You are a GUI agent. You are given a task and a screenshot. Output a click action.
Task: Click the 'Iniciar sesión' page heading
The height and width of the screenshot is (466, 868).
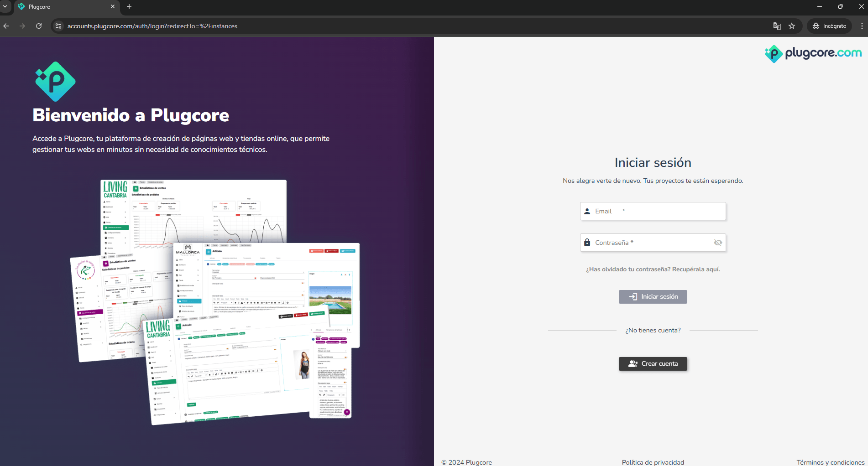pyautogui.click(x=653, y=163)
